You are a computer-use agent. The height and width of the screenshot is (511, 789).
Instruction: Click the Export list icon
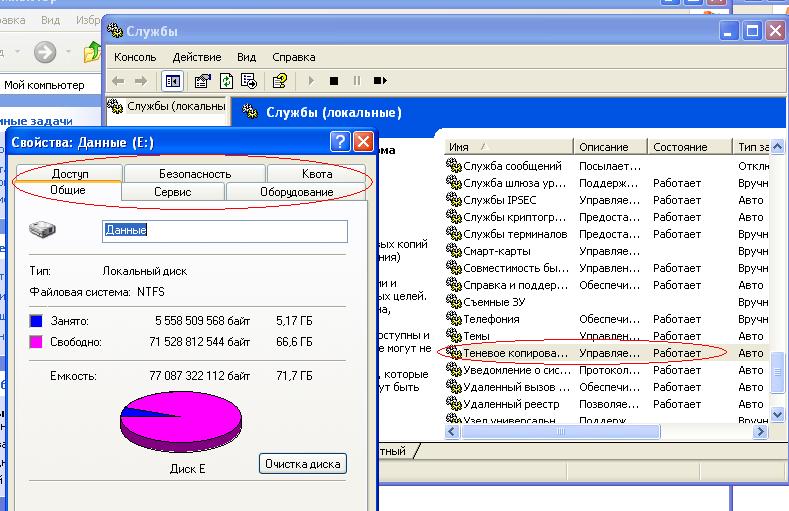click(x=249, y=81)
